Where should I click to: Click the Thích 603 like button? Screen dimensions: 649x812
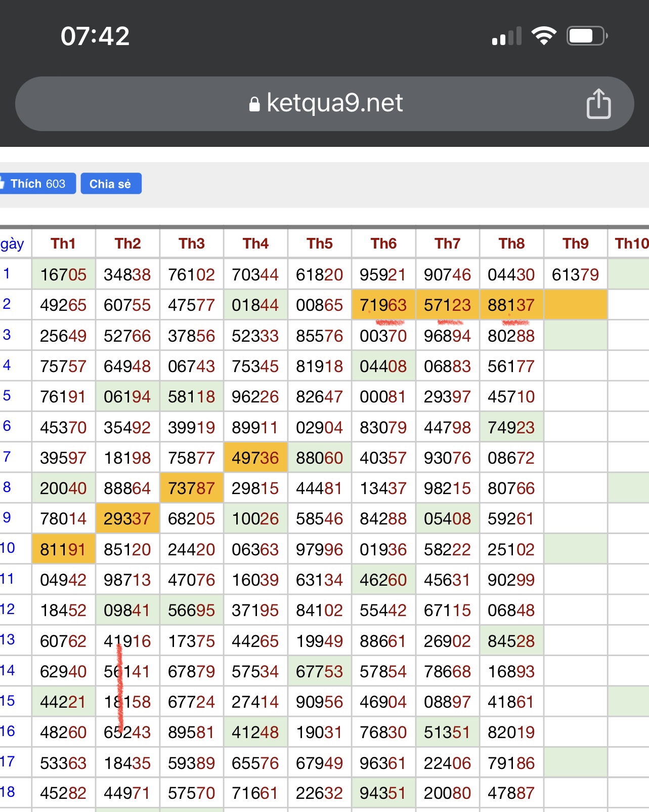coord(38,183)
